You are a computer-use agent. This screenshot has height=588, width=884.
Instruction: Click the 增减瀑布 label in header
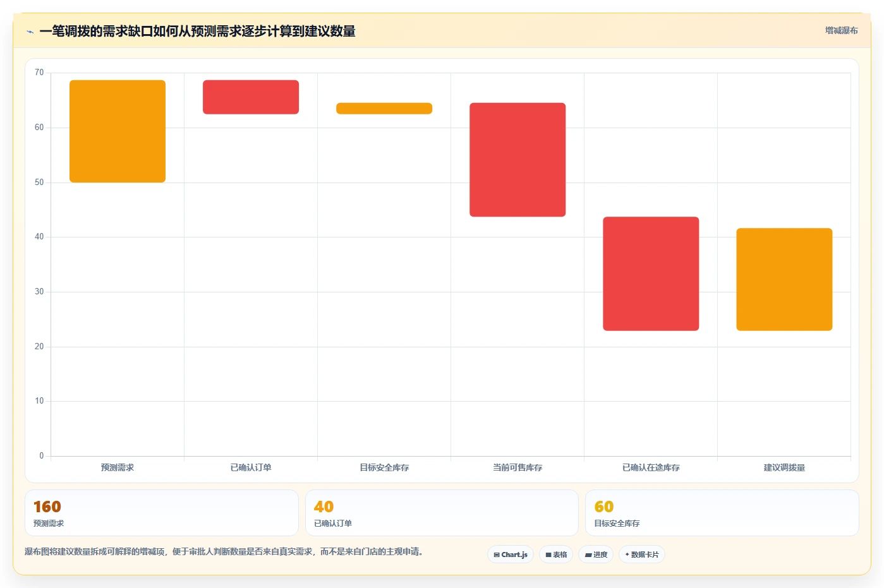841,30
